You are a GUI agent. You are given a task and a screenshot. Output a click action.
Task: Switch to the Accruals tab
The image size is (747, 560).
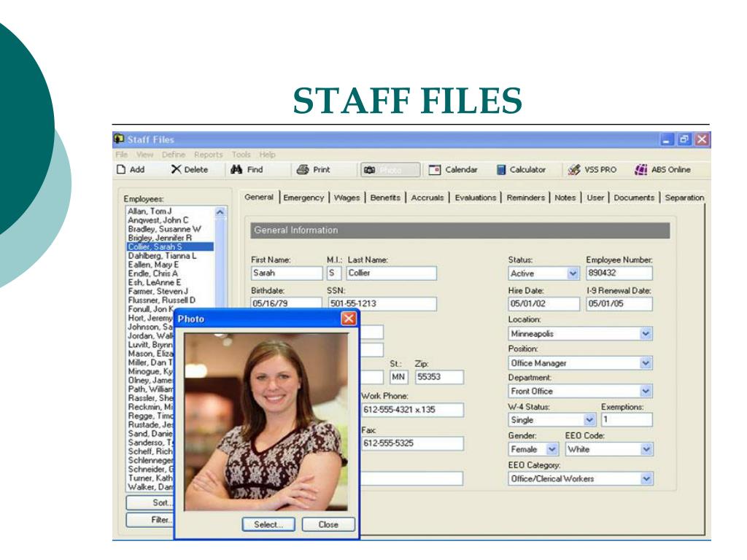[x=427, y=198]
